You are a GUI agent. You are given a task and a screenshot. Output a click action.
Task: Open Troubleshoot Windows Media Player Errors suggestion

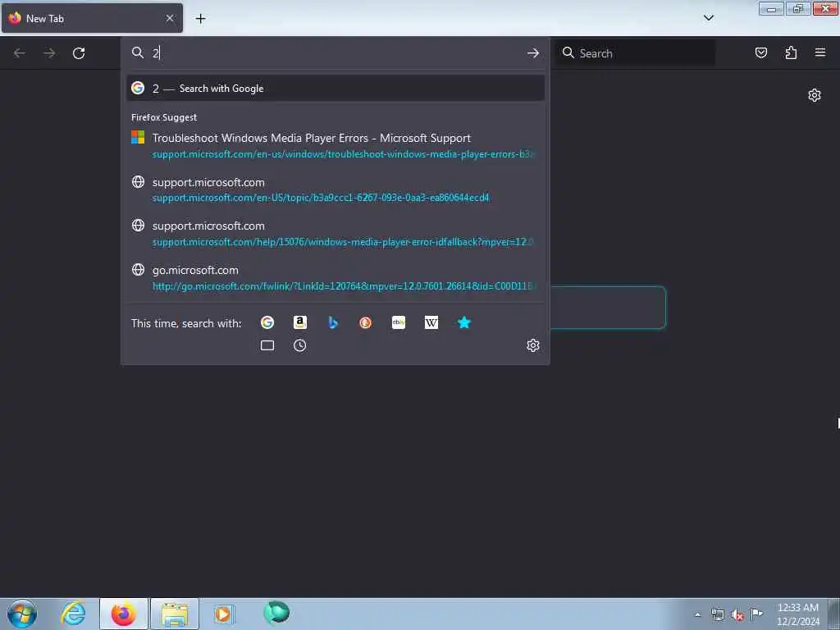[x=336, y=146]
